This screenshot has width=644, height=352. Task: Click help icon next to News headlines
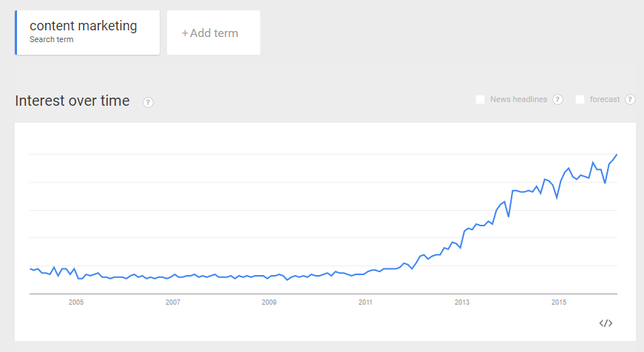point(557,99)
